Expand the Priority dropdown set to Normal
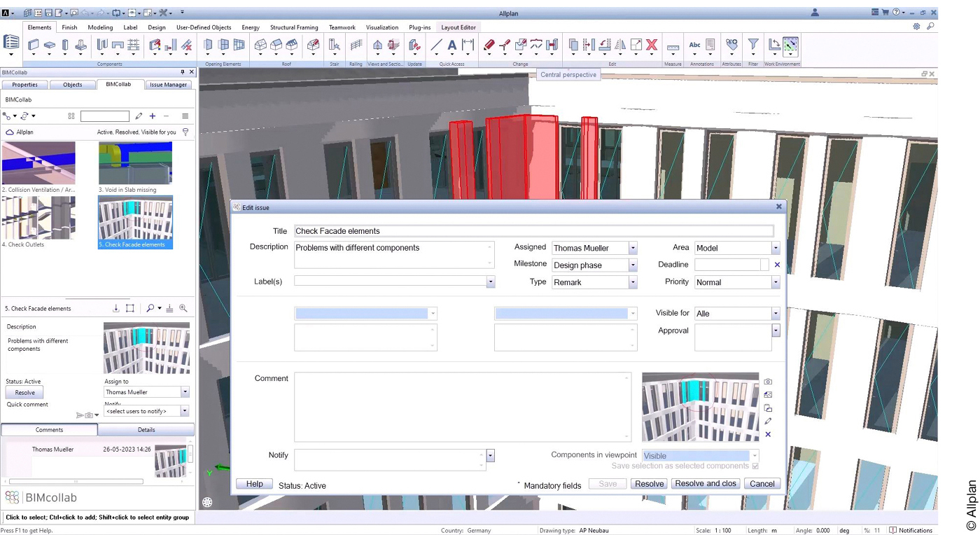 pos(776,282)
